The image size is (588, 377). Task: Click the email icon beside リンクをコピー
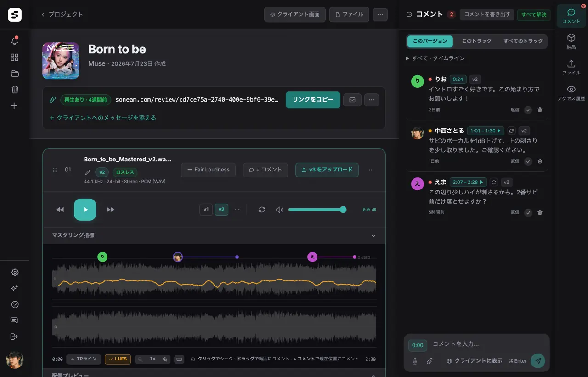[x=352, y=99]
